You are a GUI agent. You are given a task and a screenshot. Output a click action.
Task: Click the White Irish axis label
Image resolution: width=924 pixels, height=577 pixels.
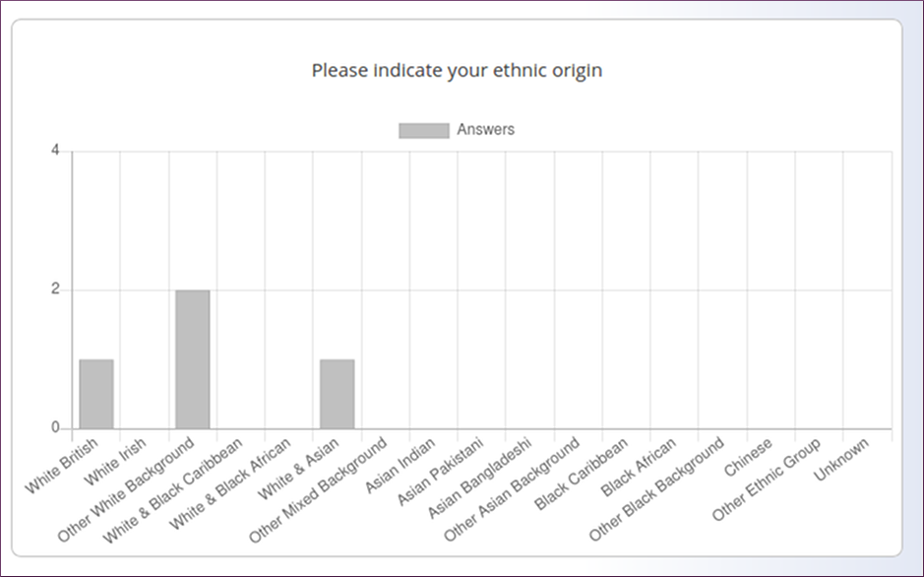pyautogui.click(x=115, y=462)
